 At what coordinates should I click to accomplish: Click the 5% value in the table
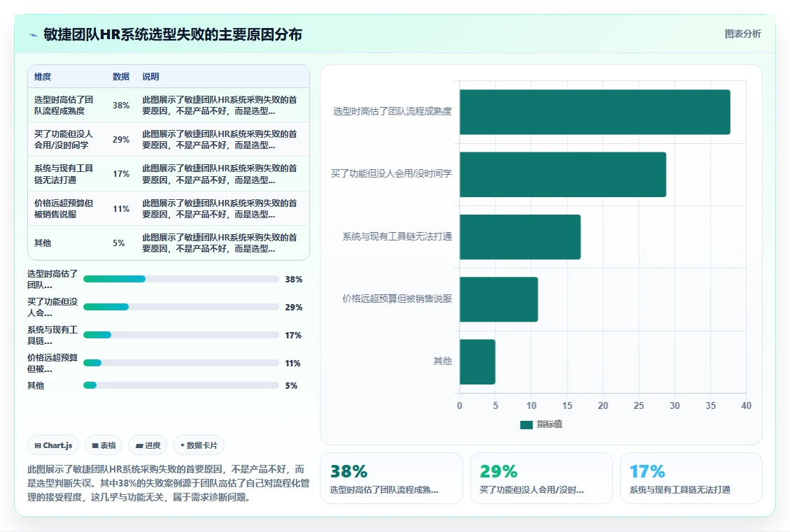tap(119, 243)
